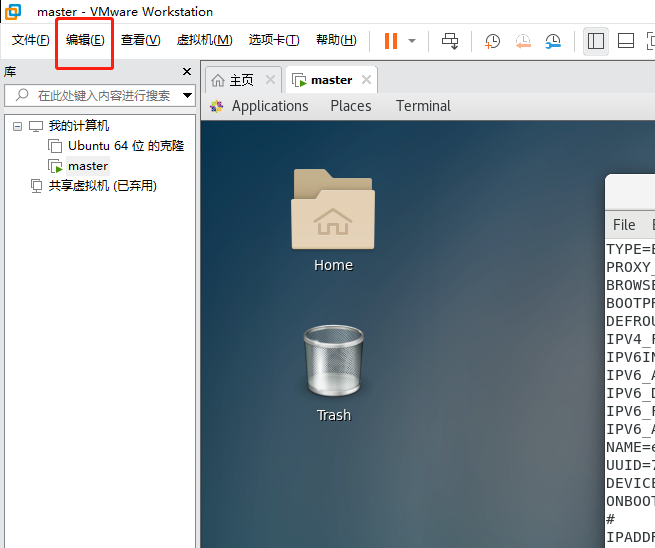Open the guest Places menu

[351, 106]
